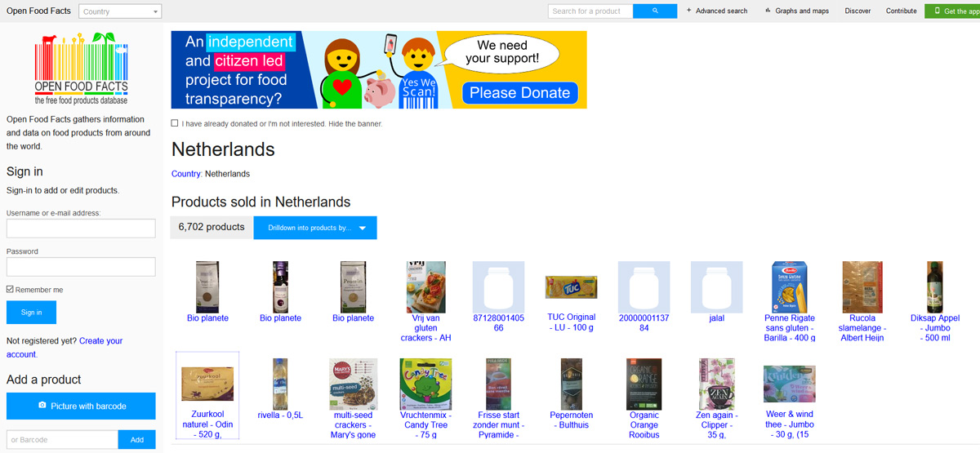Expand the Drilldown into products by menu
Screen dimensions: 980x453
[x=315, y=228]
